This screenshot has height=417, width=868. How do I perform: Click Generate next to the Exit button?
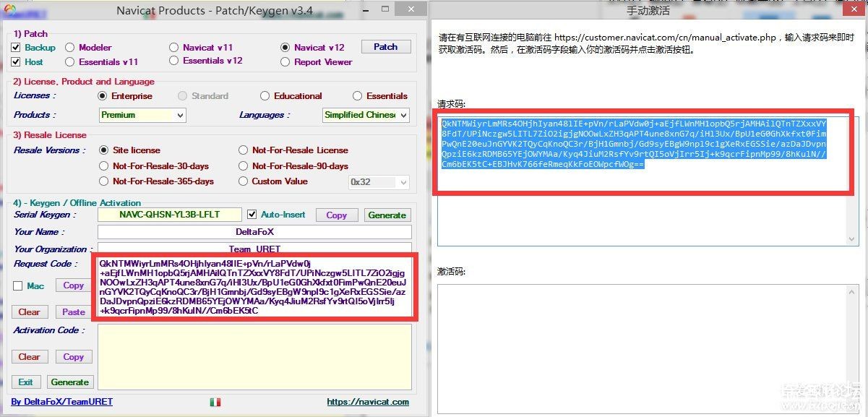click(x=70, y=382)
